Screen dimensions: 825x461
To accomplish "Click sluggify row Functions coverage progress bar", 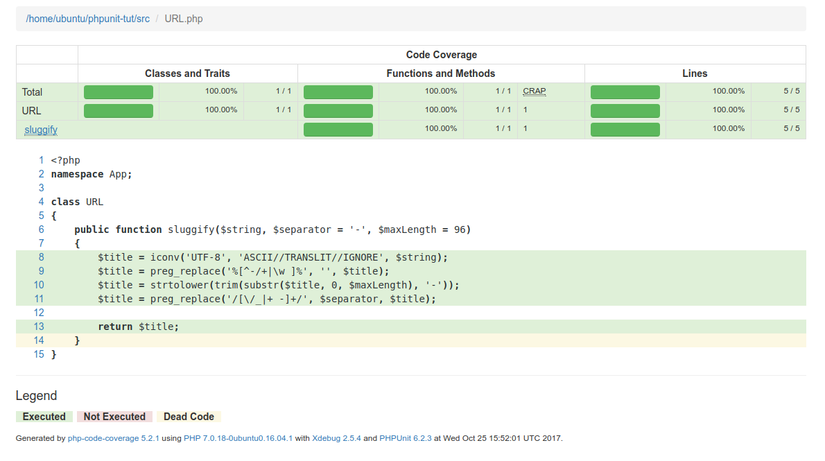I will coord(338,129).
